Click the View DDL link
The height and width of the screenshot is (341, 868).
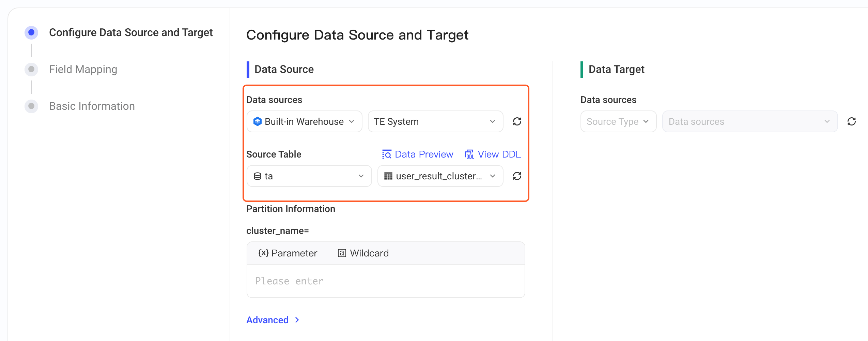(493, 154)
